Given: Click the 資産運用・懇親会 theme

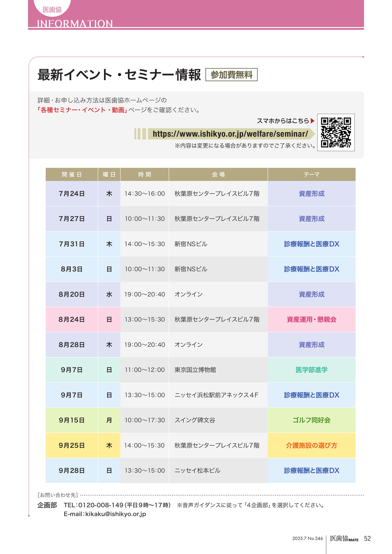Looking at the screenshot, I should pos(312,319).
